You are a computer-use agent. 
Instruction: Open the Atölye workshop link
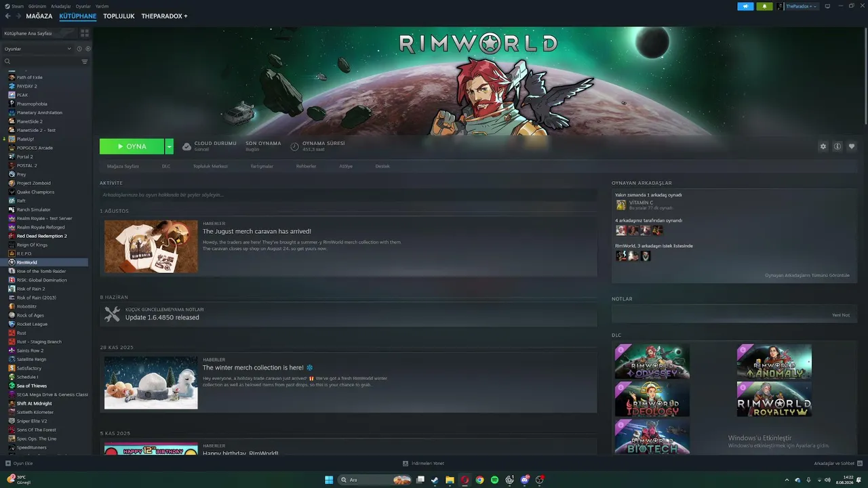(x=346, y=166)
